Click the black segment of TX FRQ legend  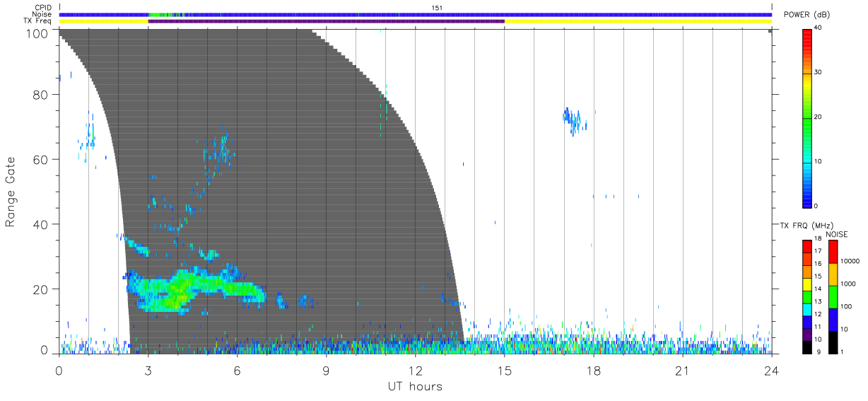pos(807,347)
